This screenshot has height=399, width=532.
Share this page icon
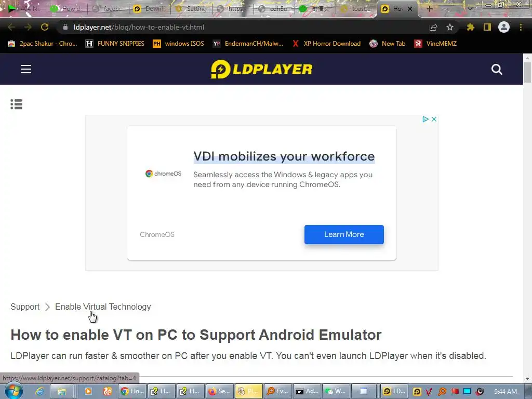pos(433,27)
